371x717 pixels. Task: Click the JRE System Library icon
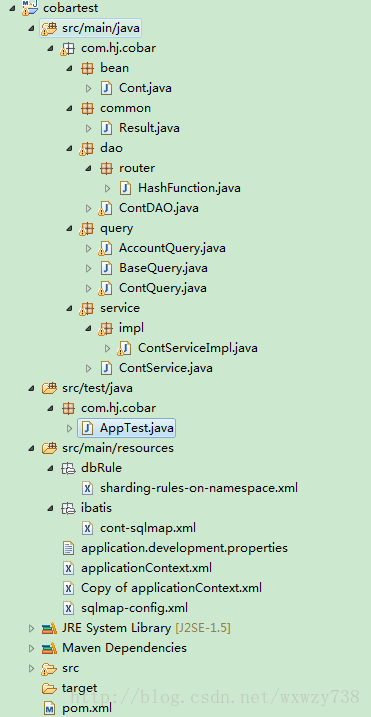point(49,628)
